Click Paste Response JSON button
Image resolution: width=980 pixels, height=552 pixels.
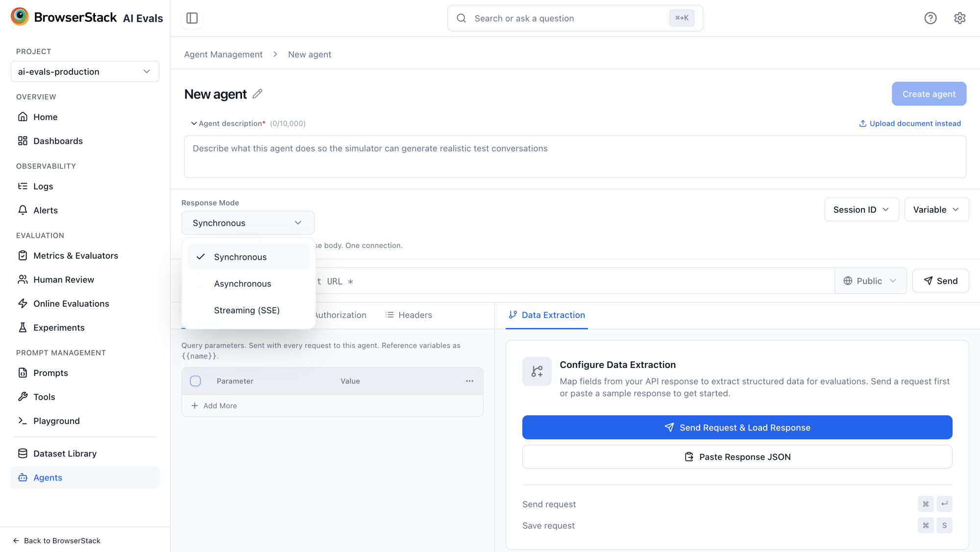coord(737,457)
